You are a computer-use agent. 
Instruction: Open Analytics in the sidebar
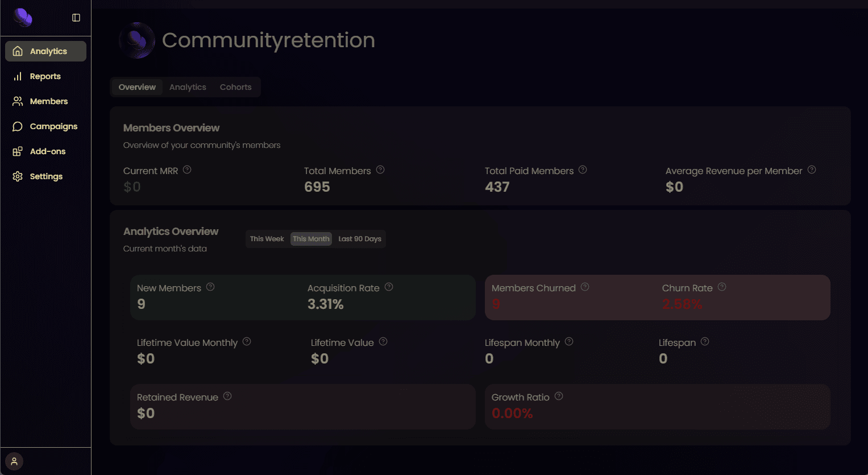click(45, 51)
